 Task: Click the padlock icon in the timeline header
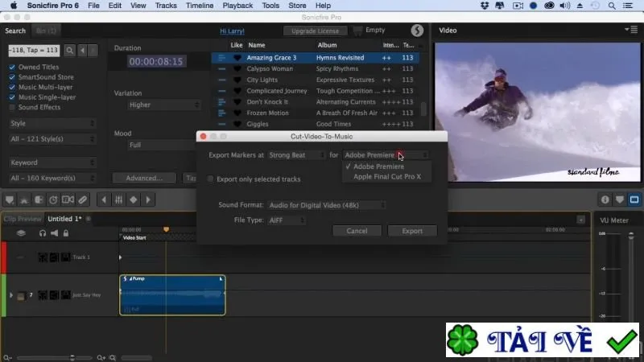click(66, 233)
